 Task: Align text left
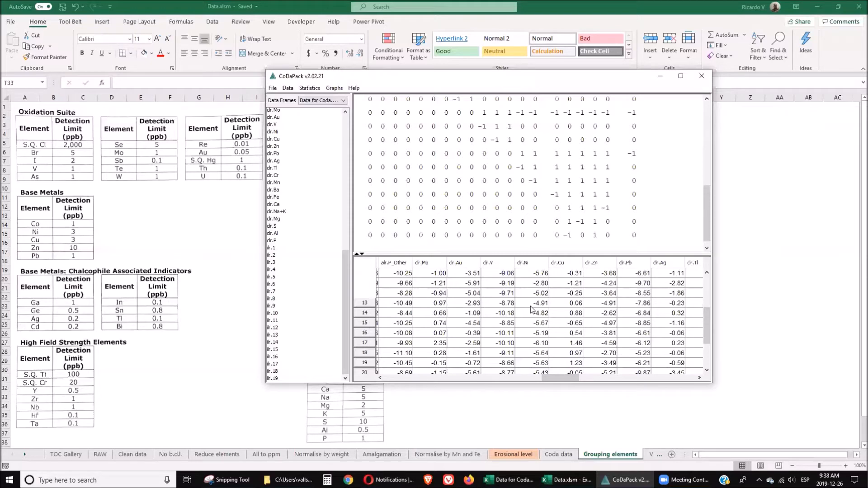click(x=184, y=53)
